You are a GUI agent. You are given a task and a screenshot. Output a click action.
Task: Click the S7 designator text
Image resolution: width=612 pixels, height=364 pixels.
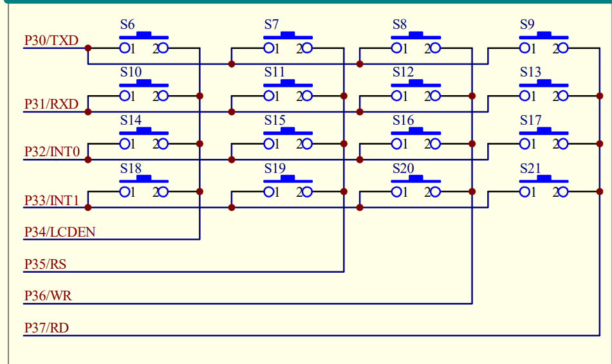click(272, 24)
